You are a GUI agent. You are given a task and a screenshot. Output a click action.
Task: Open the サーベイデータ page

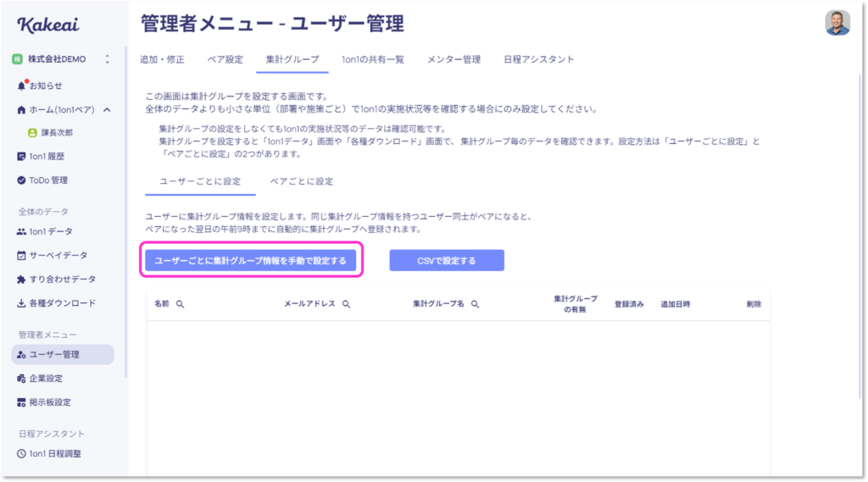58,255
